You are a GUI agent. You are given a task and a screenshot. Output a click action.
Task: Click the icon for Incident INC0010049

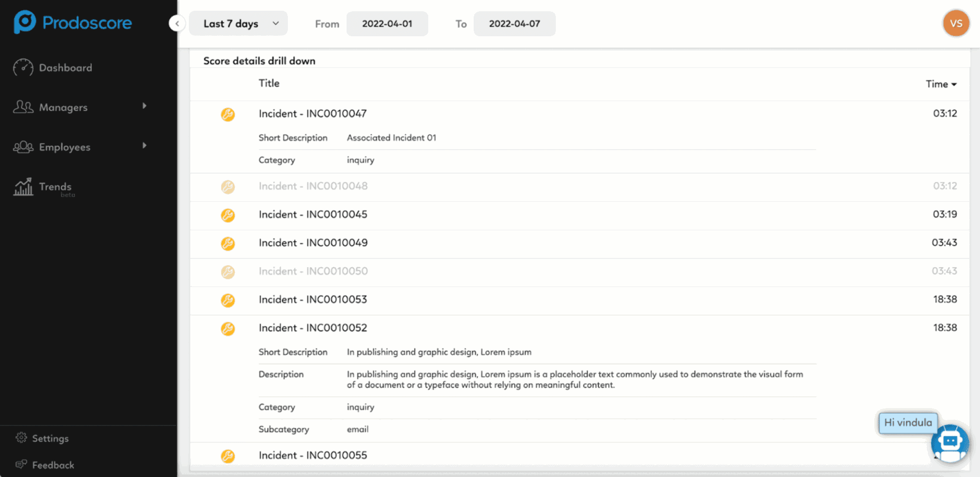coord(228,244)
